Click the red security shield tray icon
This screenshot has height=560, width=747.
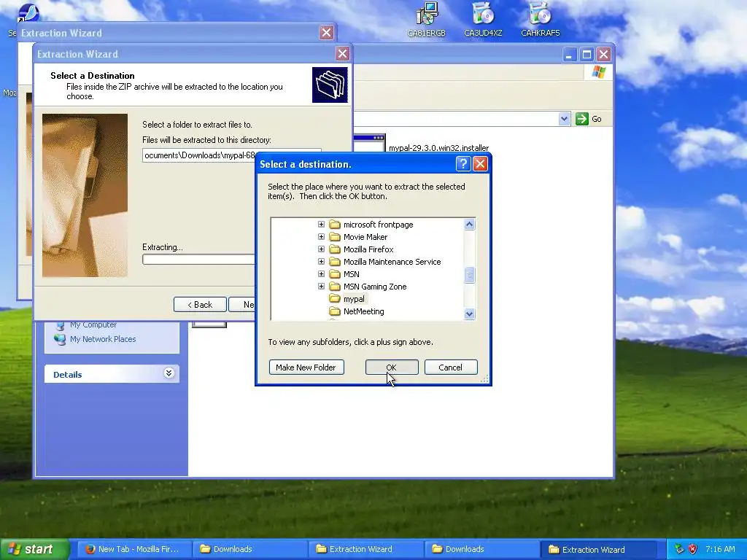(x=692, y=549)
